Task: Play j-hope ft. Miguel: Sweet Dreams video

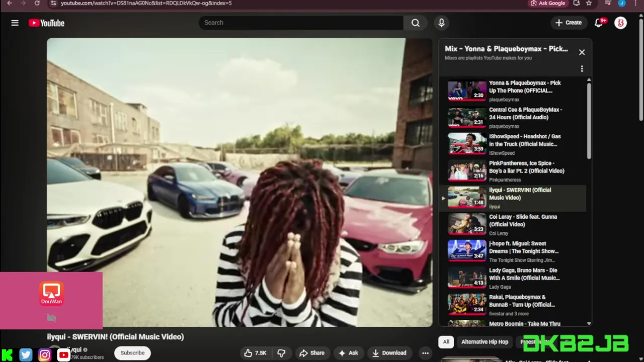Action: [x=512, y=251]
